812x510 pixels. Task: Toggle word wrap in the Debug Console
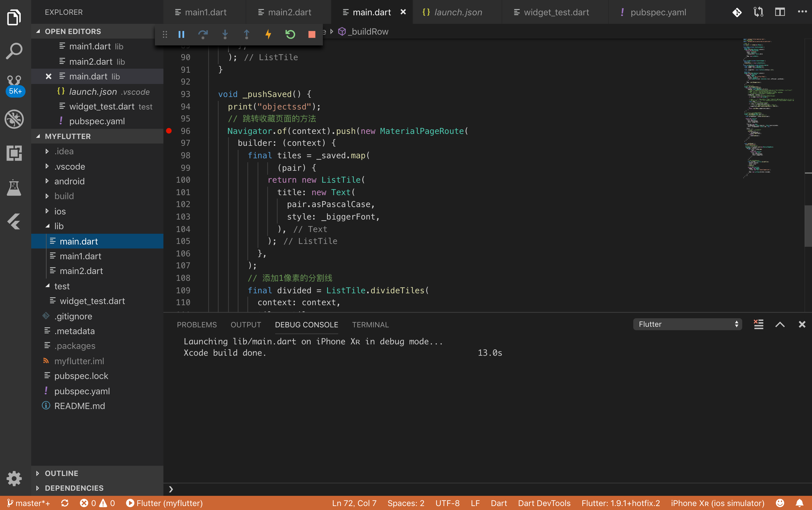(x=758, y=324)
